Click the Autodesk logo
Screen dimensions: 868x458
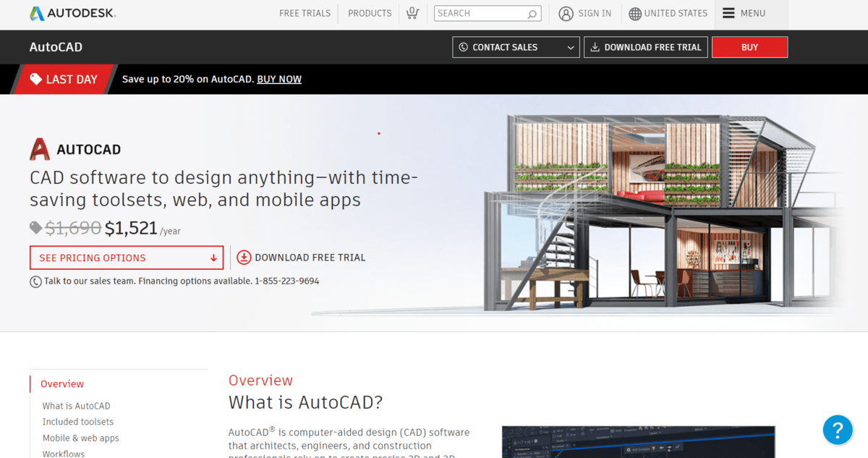click(x=72, y=14)
